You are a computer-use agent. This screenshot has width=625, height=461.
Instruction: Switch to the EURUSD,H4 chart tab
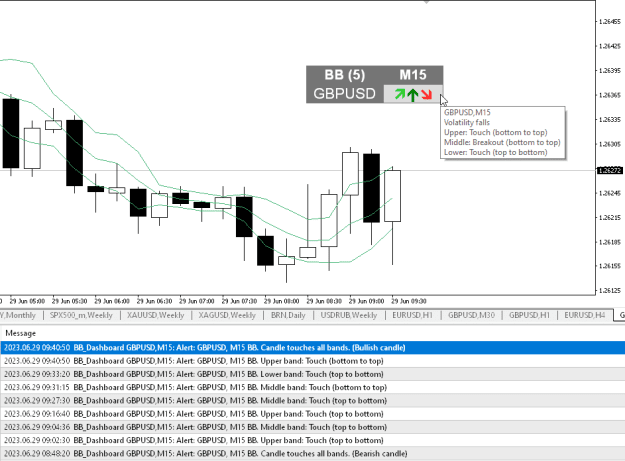(x=585, y=315)
